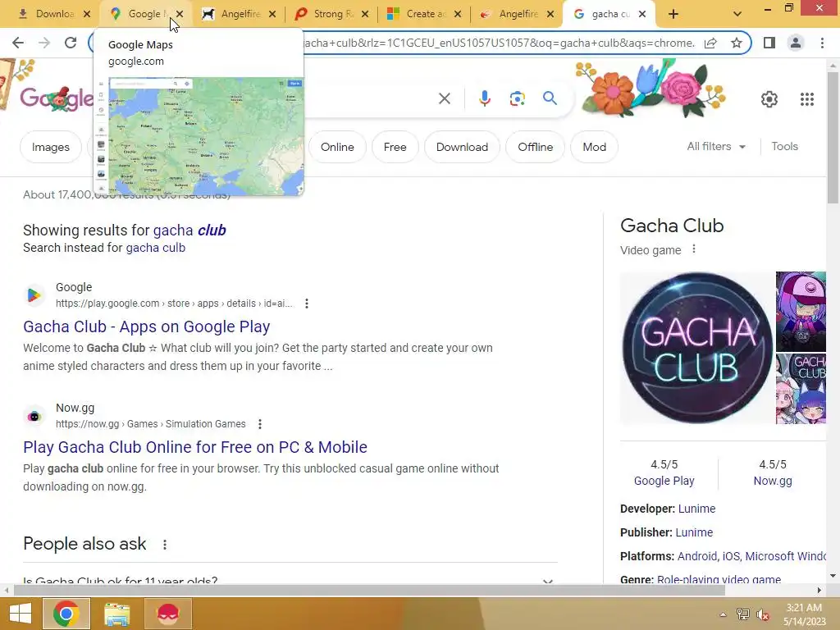Open tab search dropdown arrow
Viewport: 840px width, 630px height.
click(737, 15)
